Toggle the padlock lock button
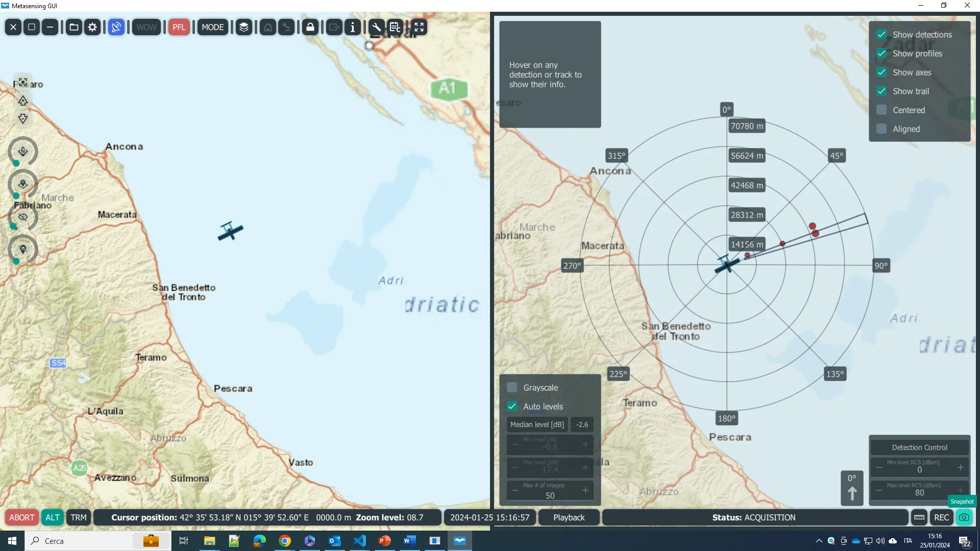Viewport: 980px width, 551px height. [310, 27]
